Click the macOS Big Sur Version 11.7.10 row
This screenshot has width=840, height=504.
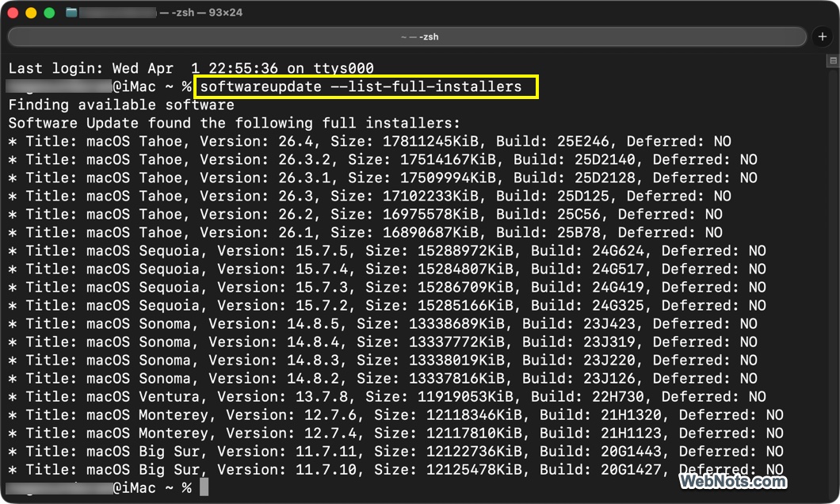(x=396, y=468)
